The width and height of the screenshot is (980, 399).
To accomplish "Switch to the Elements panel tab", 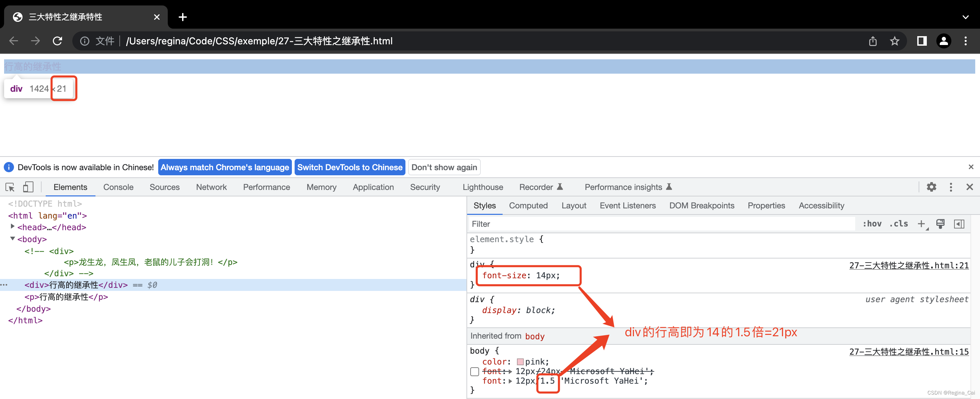I will (x=70, y=187).
